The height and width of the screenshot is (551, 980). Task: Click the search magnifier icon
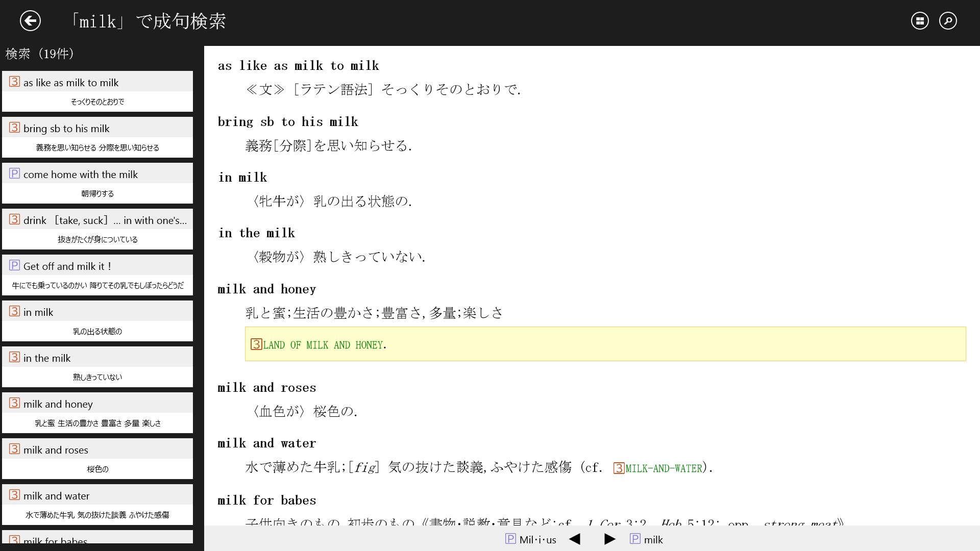coord(948,21)
